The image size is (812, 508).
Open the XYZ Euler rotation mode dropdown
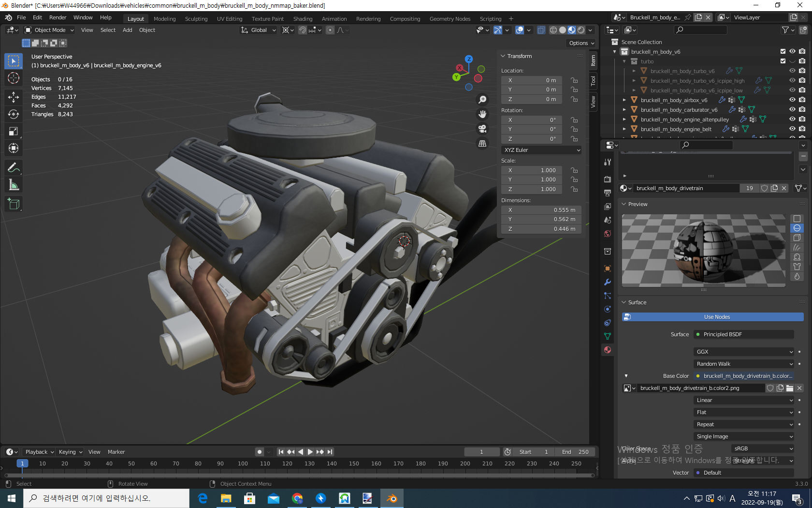(x=541, y=150)
